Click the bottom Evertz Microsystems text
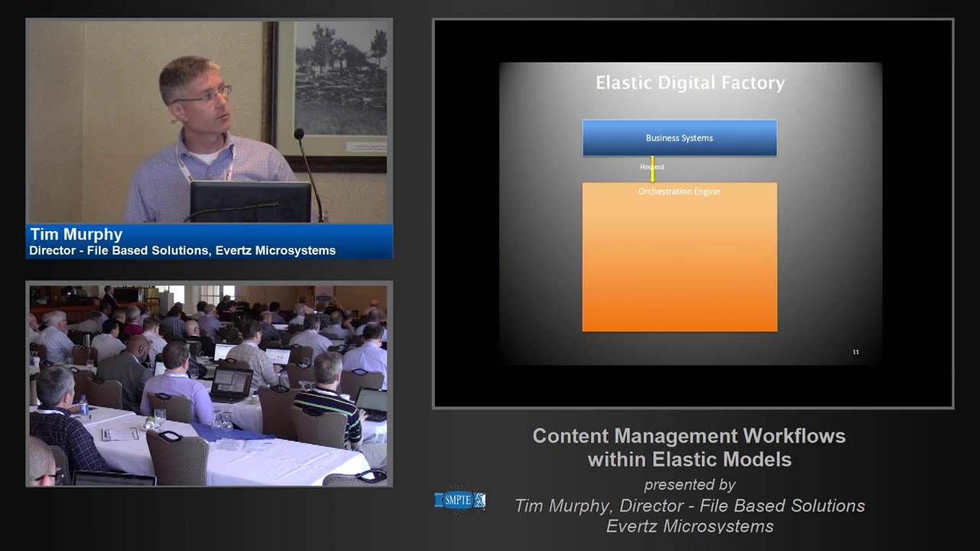The height and width of the screenshot is (551, 980). pyautogui.click(x=690, y=527)
